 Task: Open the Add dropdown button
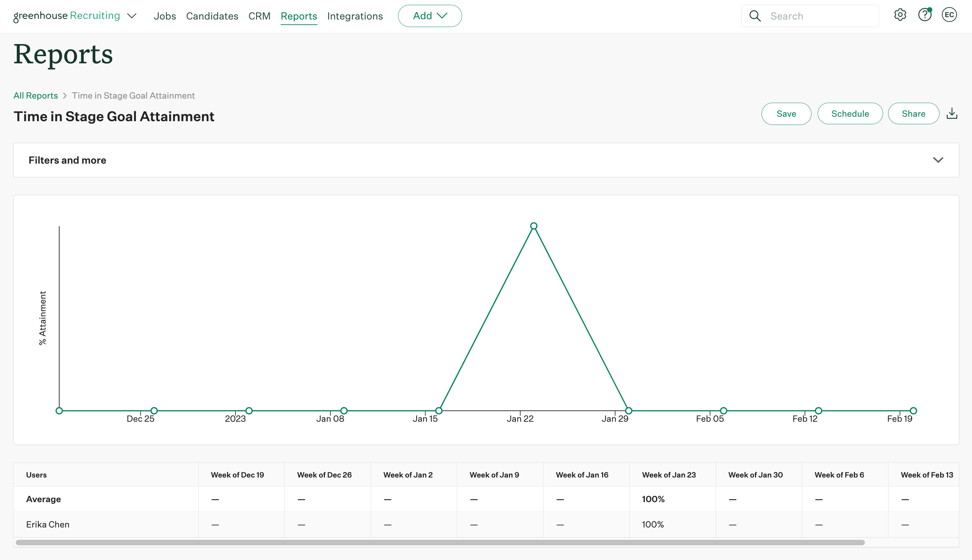coord(430,16)
